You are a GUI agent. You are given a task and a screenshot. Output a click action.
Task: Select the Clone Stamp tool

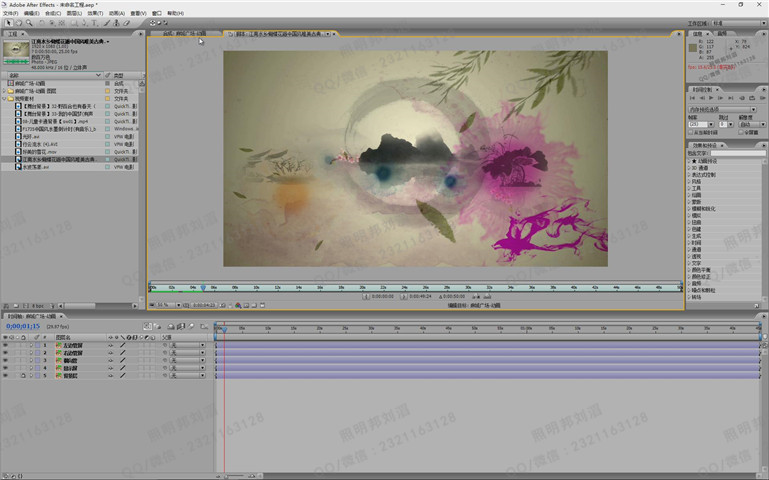point(116,23)
